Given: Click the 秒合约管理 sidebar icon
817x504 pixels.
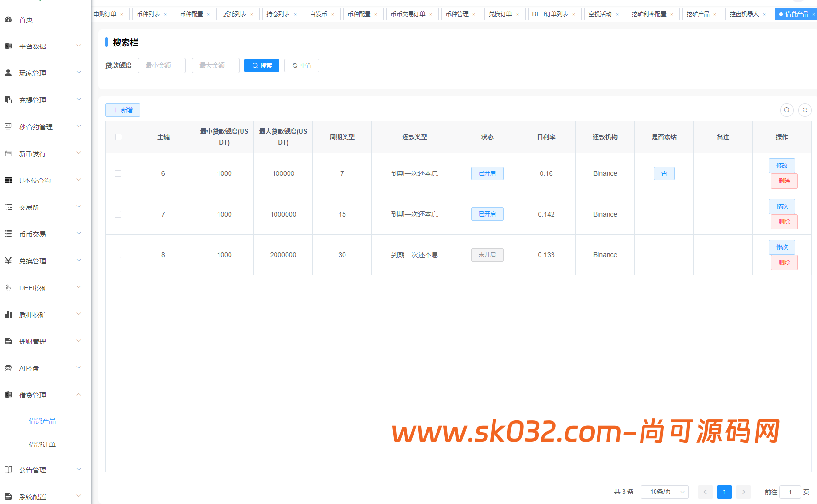Looking at the screenshot, I should point(8,127).
